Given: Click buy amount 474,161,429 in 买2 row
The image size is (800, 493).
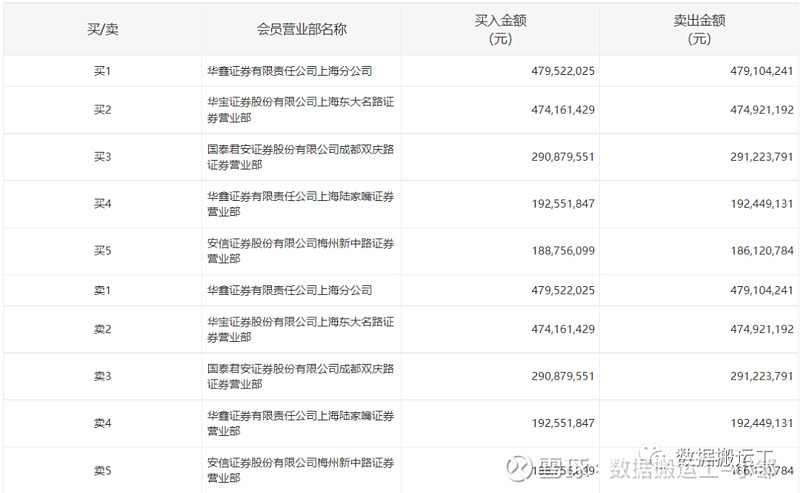Looking at the screenshot, I should tap(563, 110).
